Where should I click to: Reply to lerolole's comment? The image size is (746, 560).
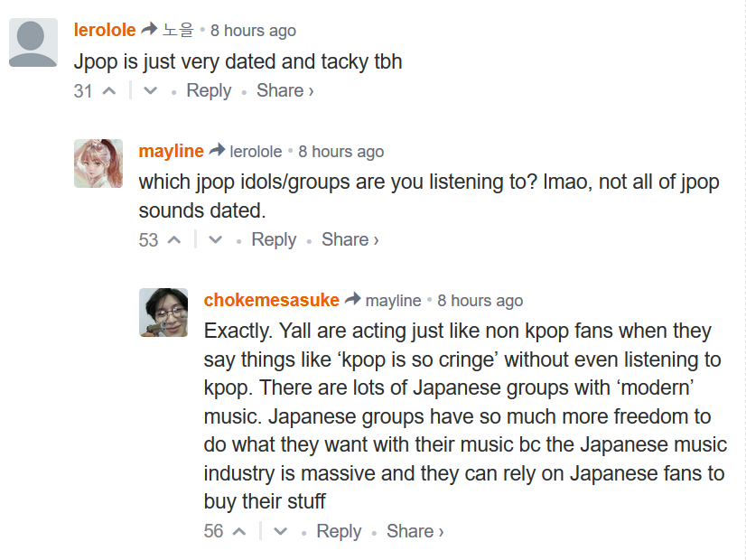209,91
